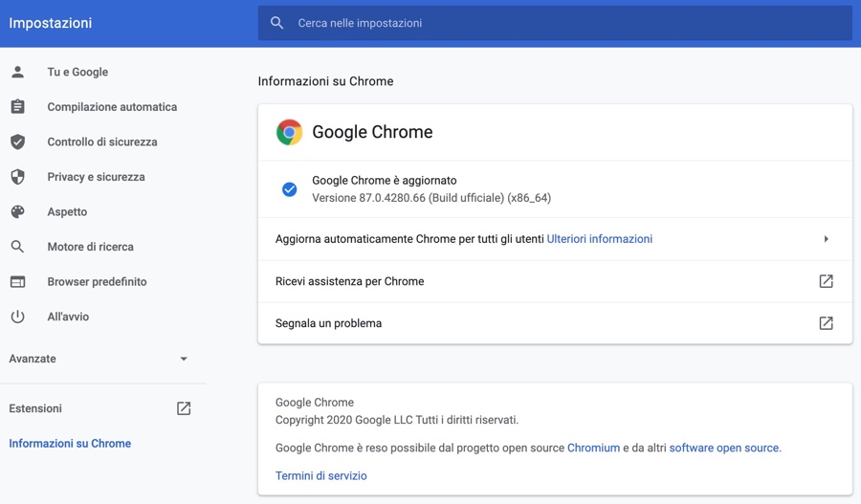Select Privacy e sicurezza menu item
Screen dimensions: 861x504
[x=96, y=177]
